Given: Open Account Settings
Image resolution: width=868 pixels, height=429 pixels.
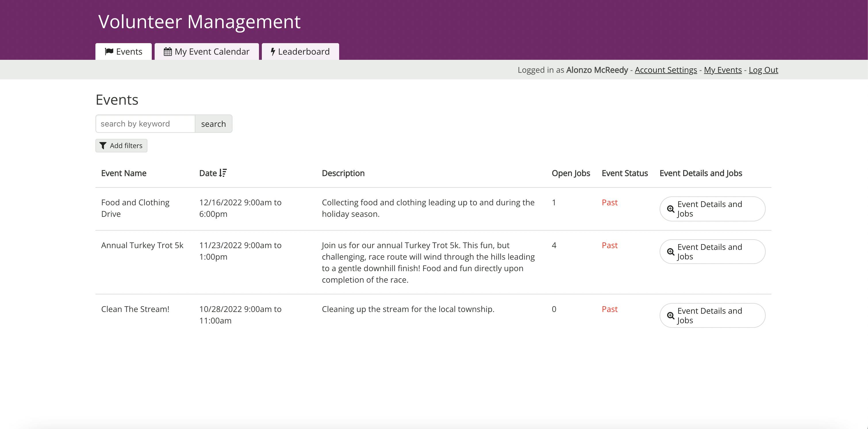Looking at the screenshot, I should coord(666,70).
